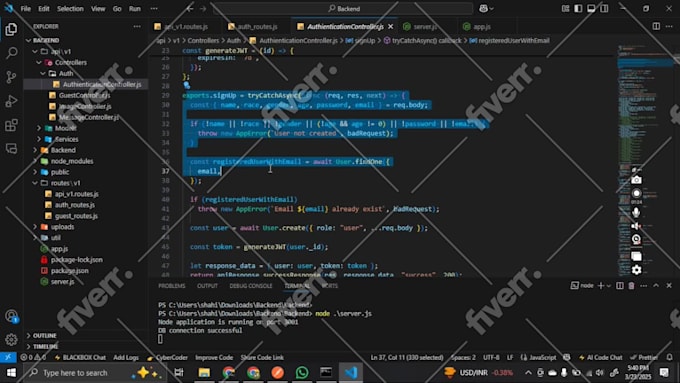Click the Copilot icon in title bar
Screen dimensions: 680x383
coord(484,8)
